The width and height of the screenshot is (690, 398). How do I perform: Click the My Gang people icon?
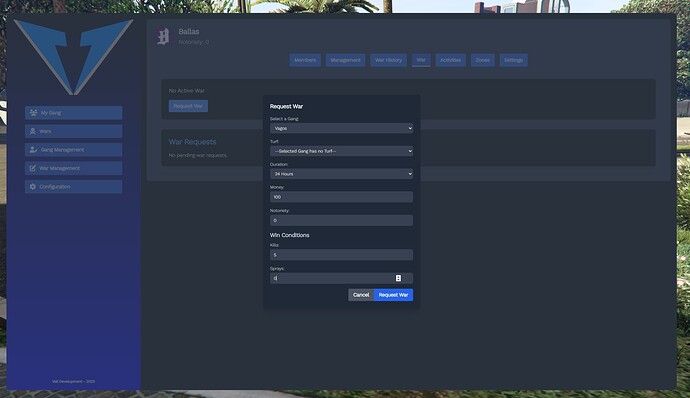coord(33,113)
